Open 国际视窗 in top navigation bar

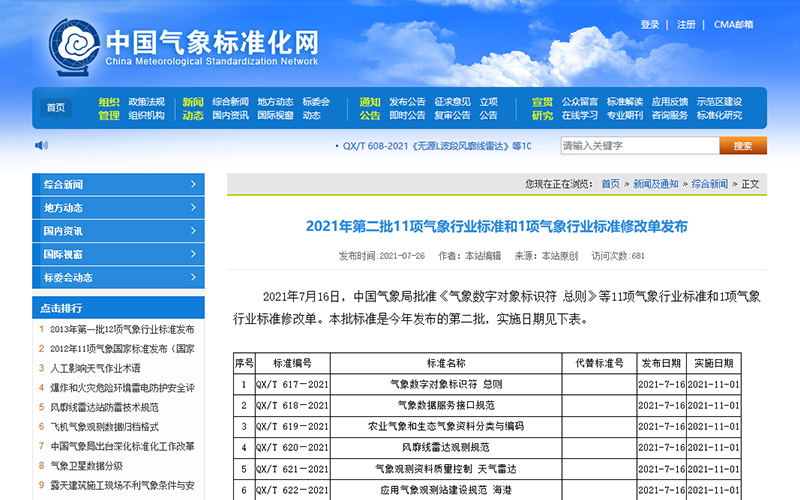(276, 115)
